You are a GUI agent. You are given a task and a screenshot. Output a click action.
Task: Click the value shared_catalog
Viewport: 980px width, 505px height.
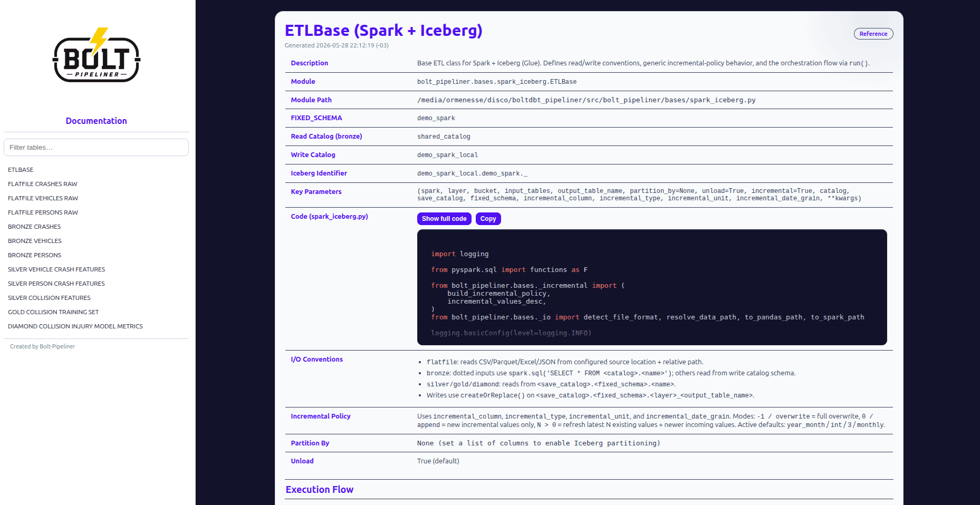444,137
